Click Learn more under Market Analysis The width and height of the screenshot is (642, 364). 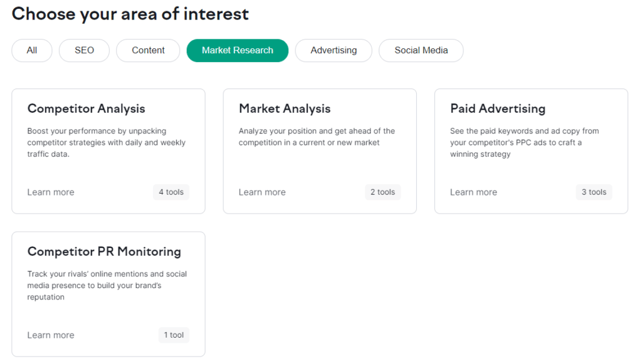(262, 192)
